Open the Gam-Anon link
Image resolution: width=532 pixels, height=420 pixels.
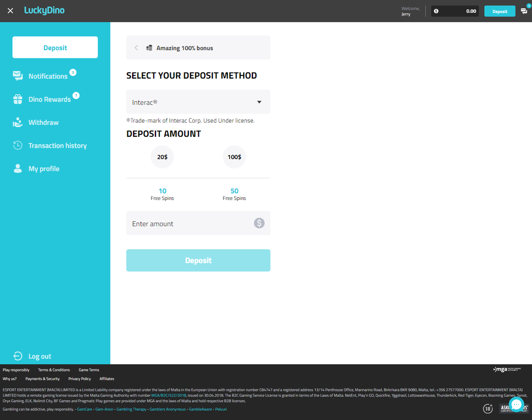click(x=104, y=409)
